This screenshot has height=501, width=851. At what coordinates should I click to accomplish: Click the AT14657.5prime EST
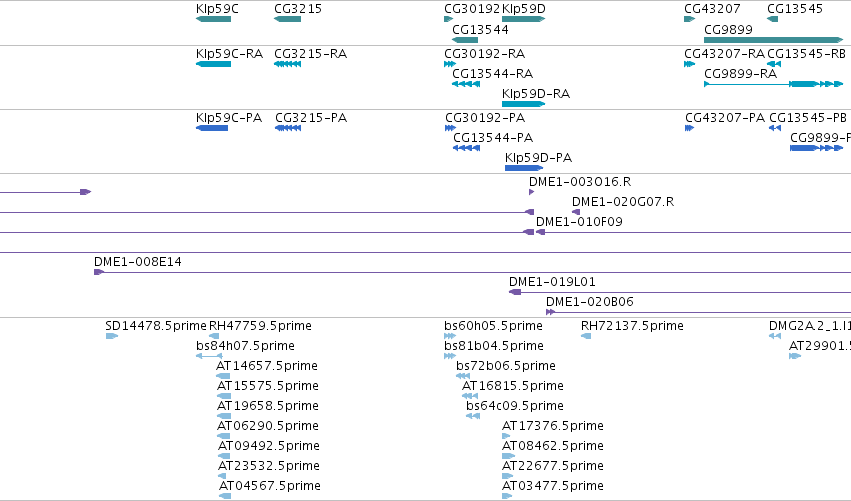click(223, 376)
